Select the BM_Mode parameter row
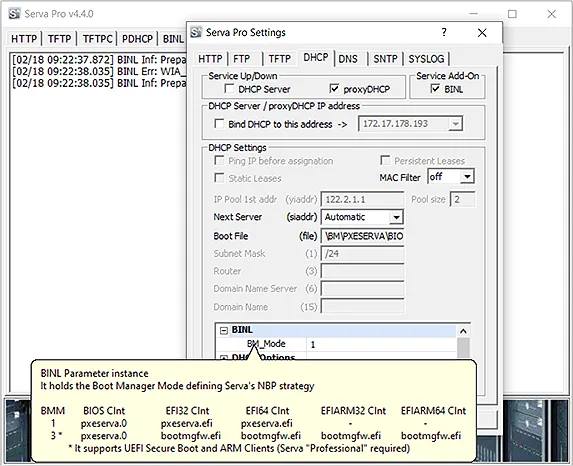This screenshot has width=573, height=466. click(266, 344)
